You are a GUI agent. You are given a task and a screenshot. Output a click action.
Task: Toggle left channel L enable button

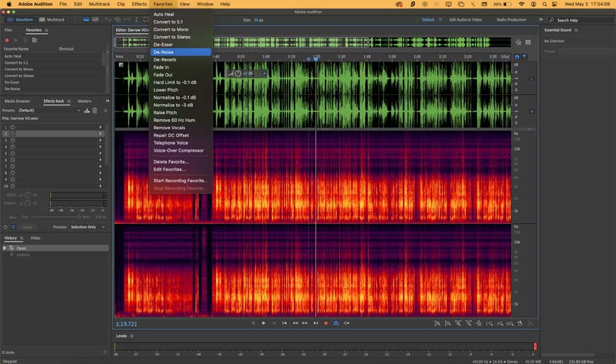pos(531,78)
